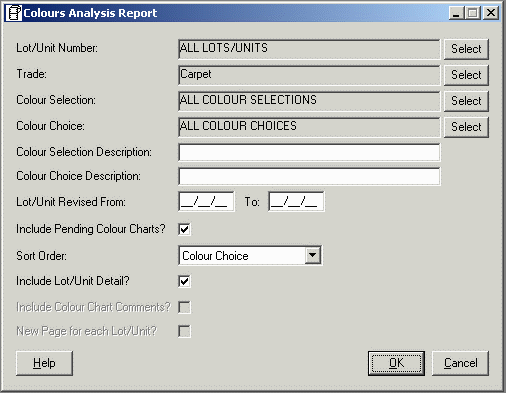
Task: Toggle Include Pending Colour Charts checkbox
Action: 184,229
